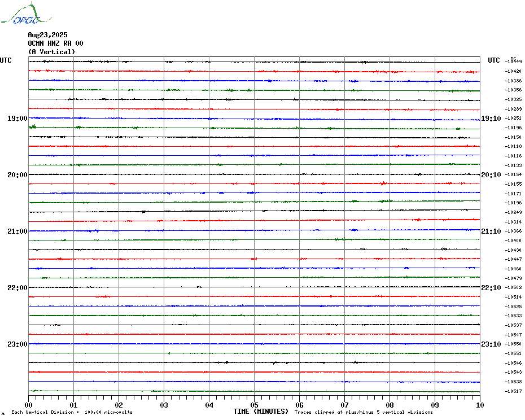This screenshot has width=525, height=420.
Task: Click minute label 04 on time axis
Action: point(209,405)
